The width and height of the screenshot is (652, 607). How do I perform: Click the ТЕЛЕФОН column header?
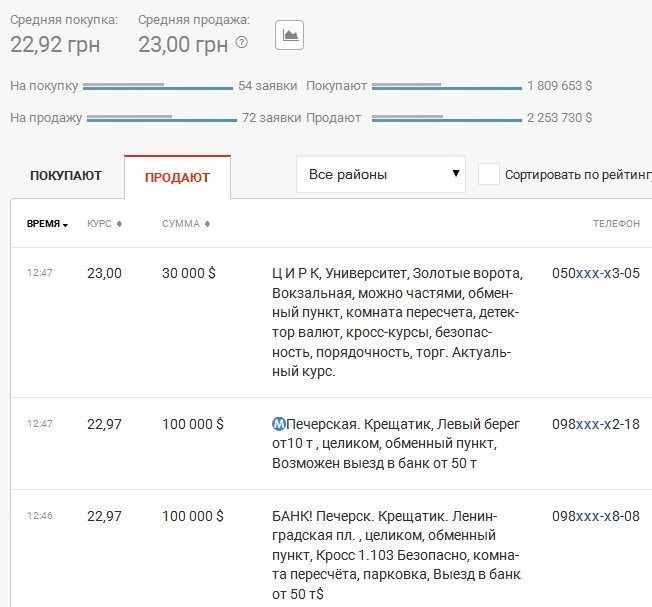[616, 224]
